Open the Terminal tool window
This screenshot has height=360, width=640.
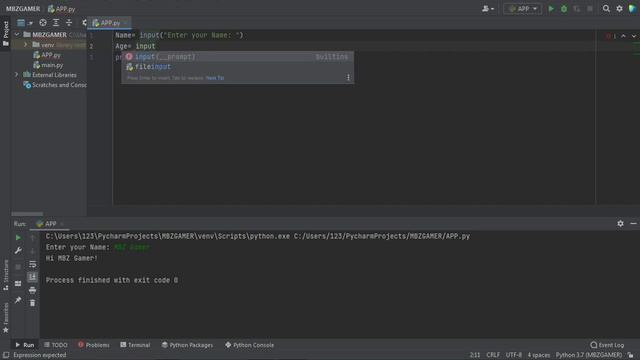[135, 345]
